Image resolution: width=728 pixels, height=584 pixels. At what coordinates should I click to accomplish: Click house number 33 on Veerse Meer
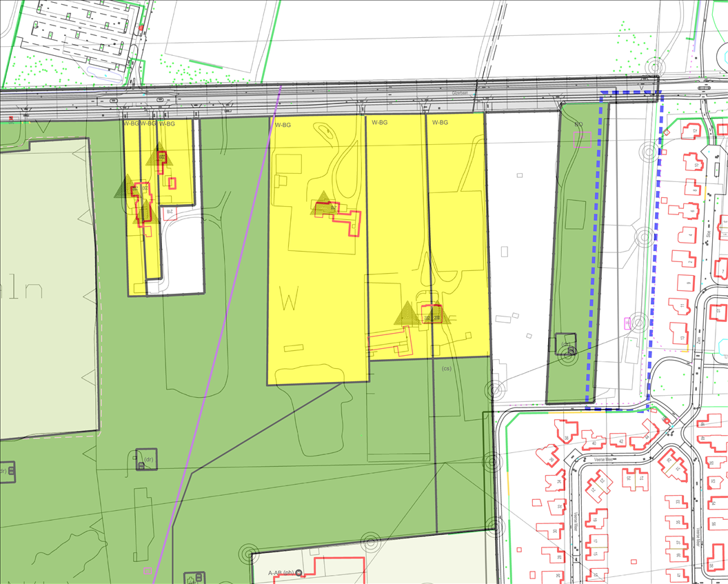(x=678, y=501)
